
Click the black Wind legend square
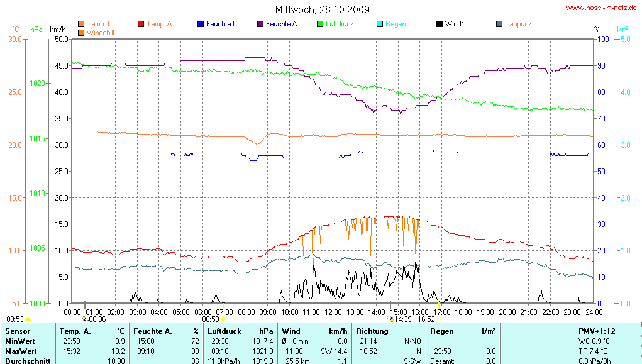coord(440,24)
